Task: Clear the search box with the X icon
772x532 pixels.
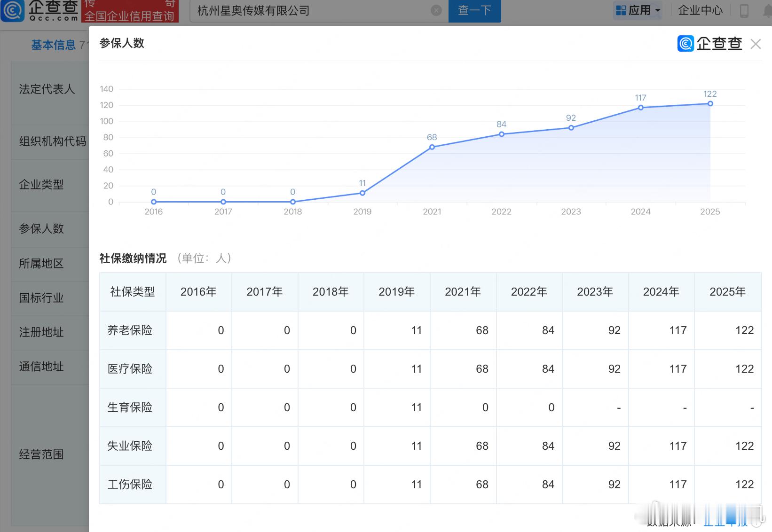Action: (436, 10)
